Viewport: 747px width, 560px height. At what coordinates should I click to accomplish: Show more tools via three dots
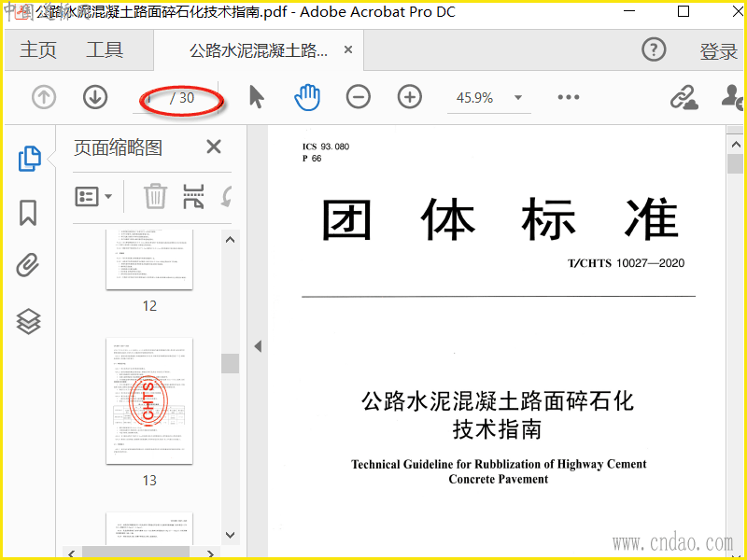tap(569, 97)
